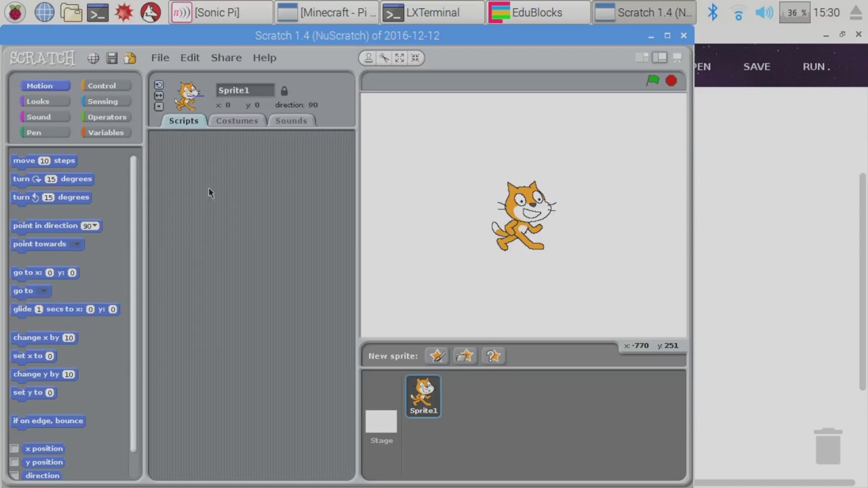868x488 pixels.
Task: Select the Sound block category
Action: 45,117
